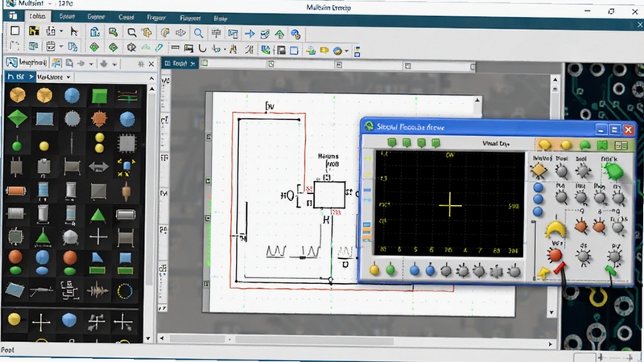The image size is (644, 362).
Task: Adjust the red knob in the oscilloscope
Action: point(555,255)
